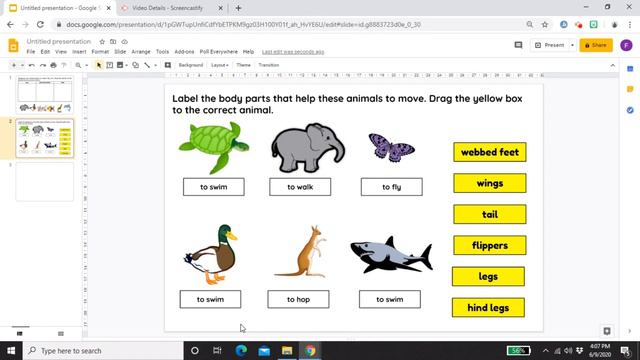Click the Move to folder icon

[113, 42]
